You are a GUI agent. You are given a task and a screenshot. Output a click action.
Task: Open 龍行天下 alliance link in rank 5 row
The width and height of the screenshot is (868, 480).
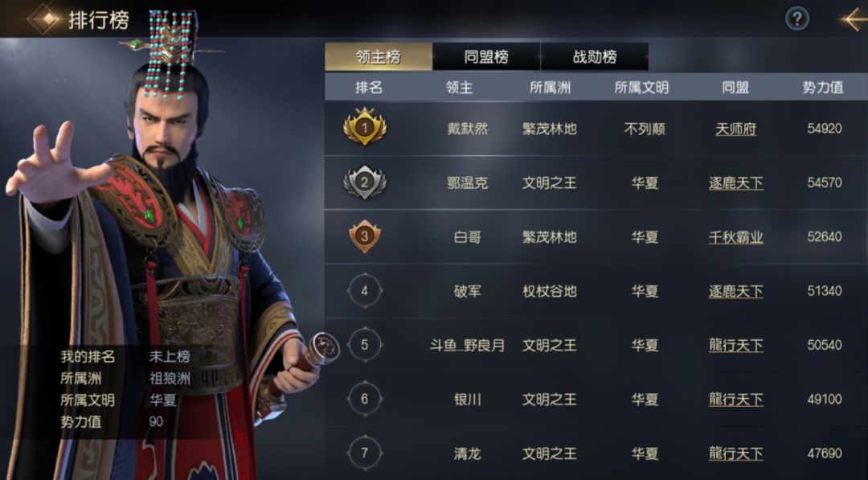(x=735, y=346)
